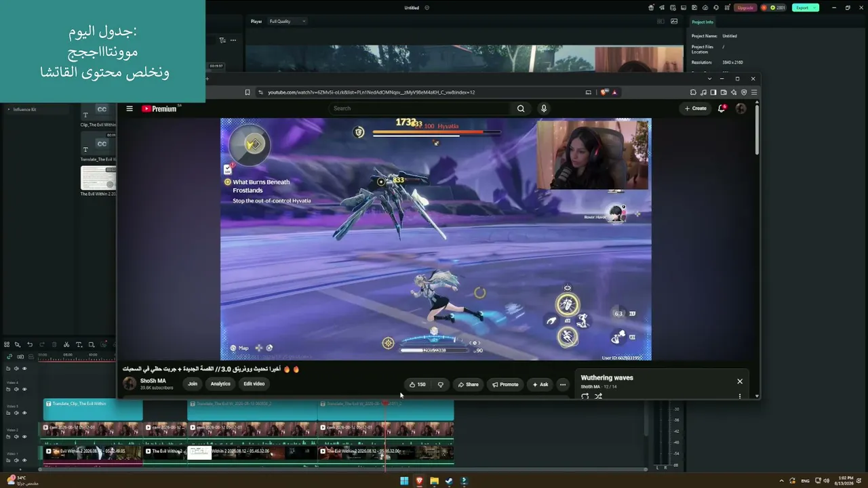Open the Windows Start menu
This screenshot has width=868, height=488.
[404, 481]
